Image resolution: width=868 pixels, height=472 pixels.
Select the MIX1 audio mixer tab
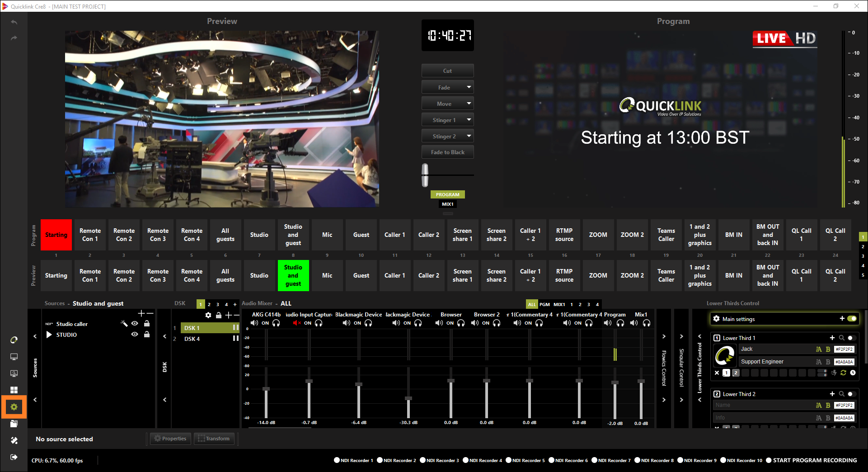pos(559,304)
